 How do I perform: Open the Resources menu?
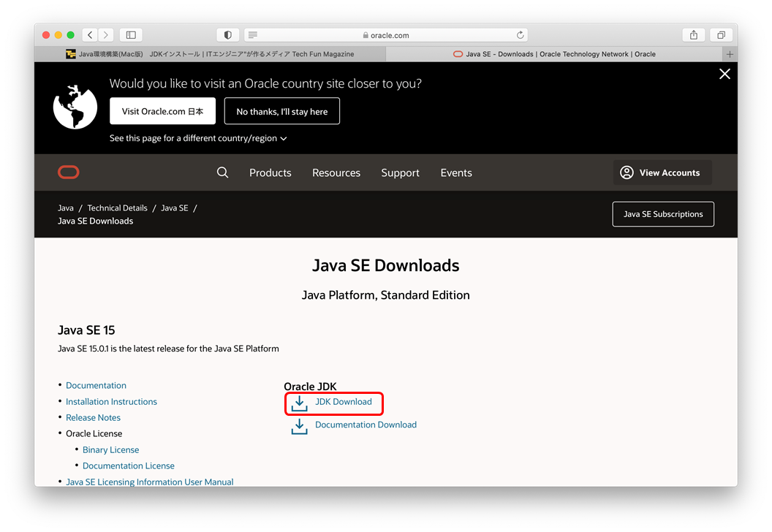(x=336, y=172)
